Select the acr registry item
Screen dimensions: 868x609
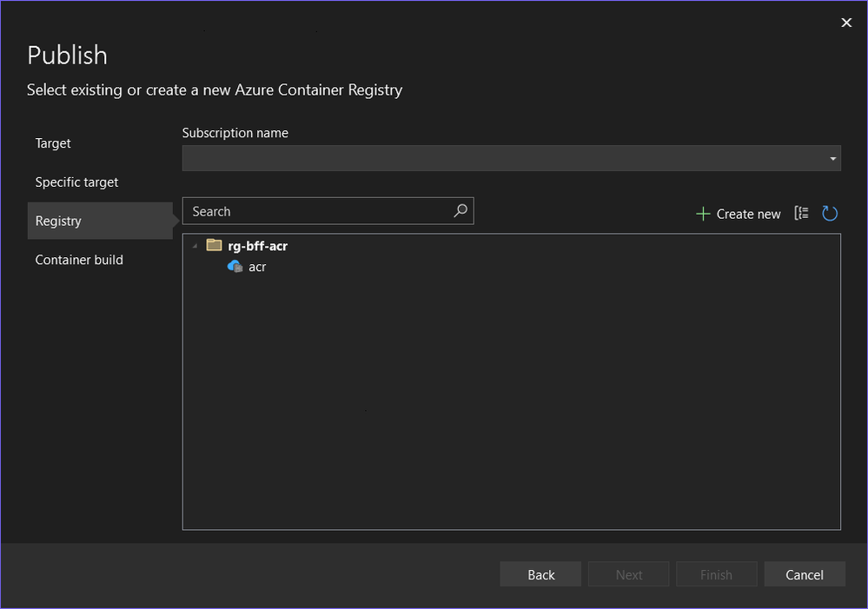click(x=257, y=267)
